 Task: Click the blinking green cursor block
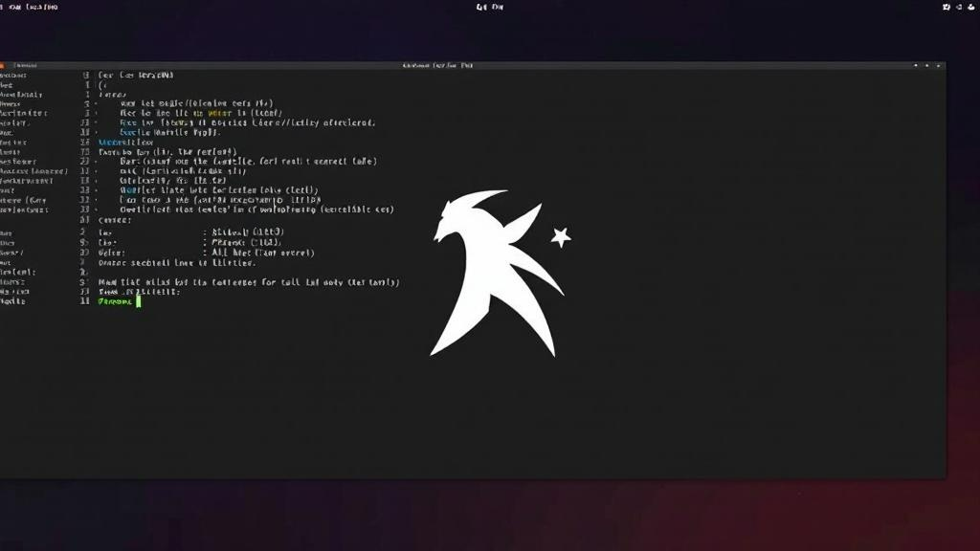point(137,299)
